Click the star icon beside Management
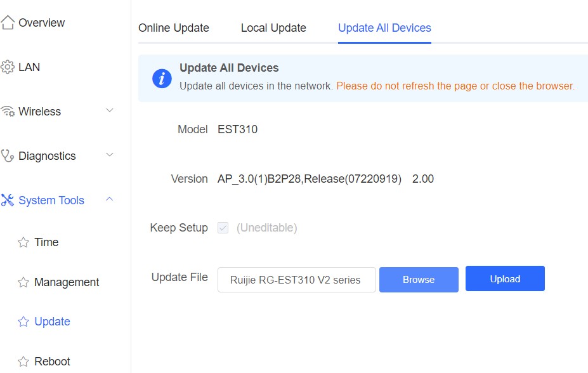This screenshot has width=588, height=373. 23,282
